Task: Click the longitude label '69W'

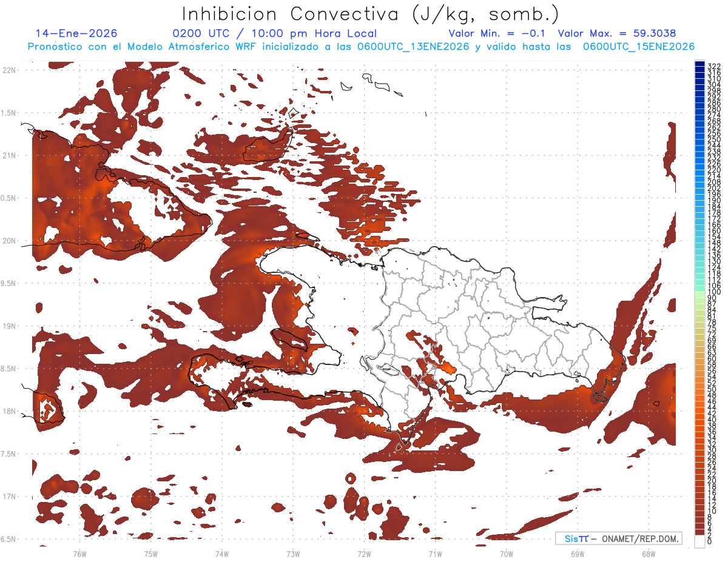Action: point(578,554)
